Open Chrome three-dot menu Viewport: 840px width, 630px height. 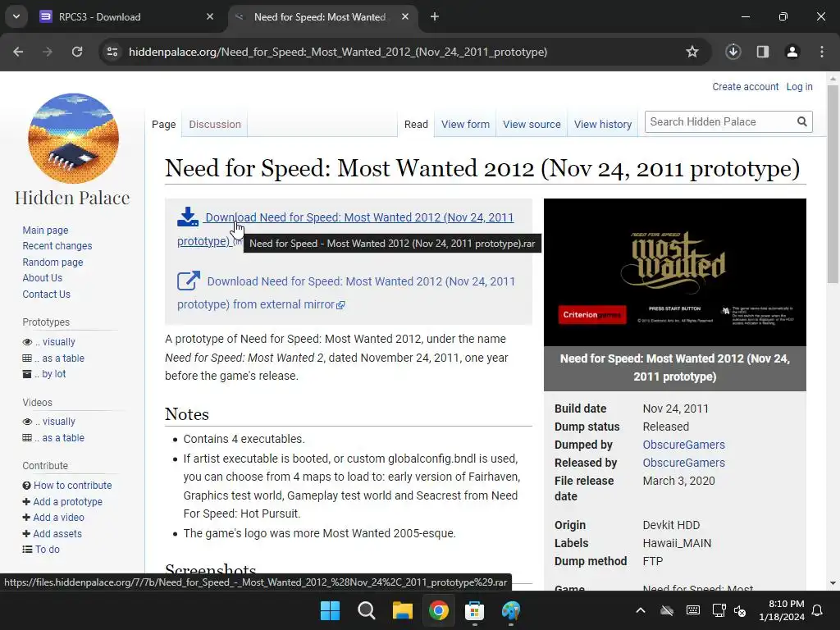(x=822, y=52)
